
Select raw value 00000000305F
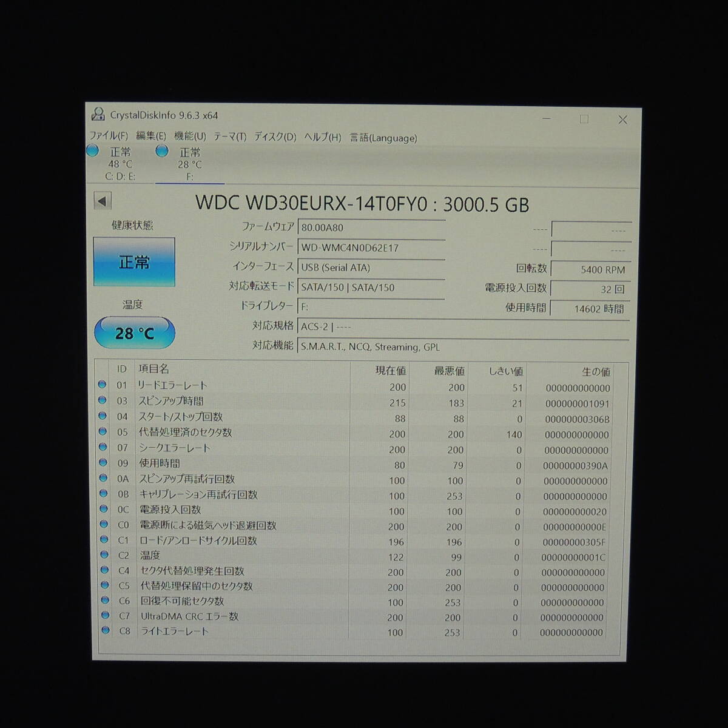[574, 542]
